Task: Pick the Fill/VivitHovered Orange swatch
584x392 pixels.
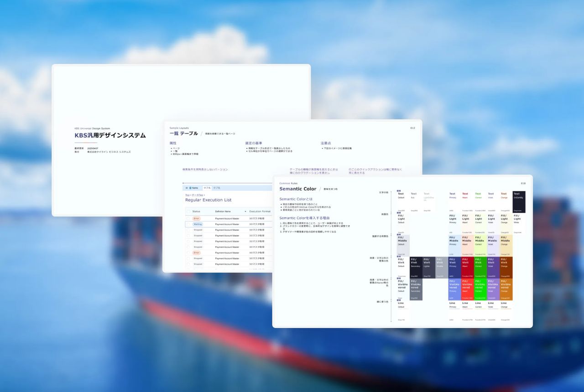Action: (x=506, y=289)
